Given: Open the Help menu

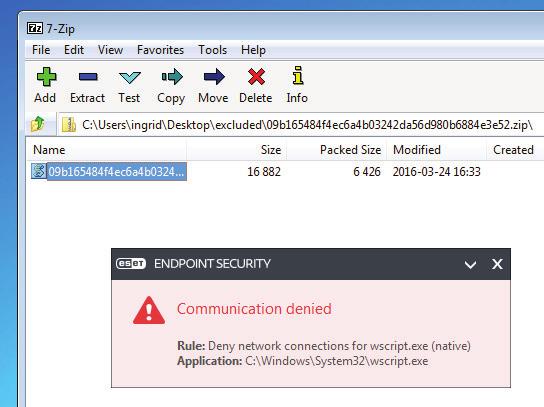Looking at the screenshot, I should (253, 50).
